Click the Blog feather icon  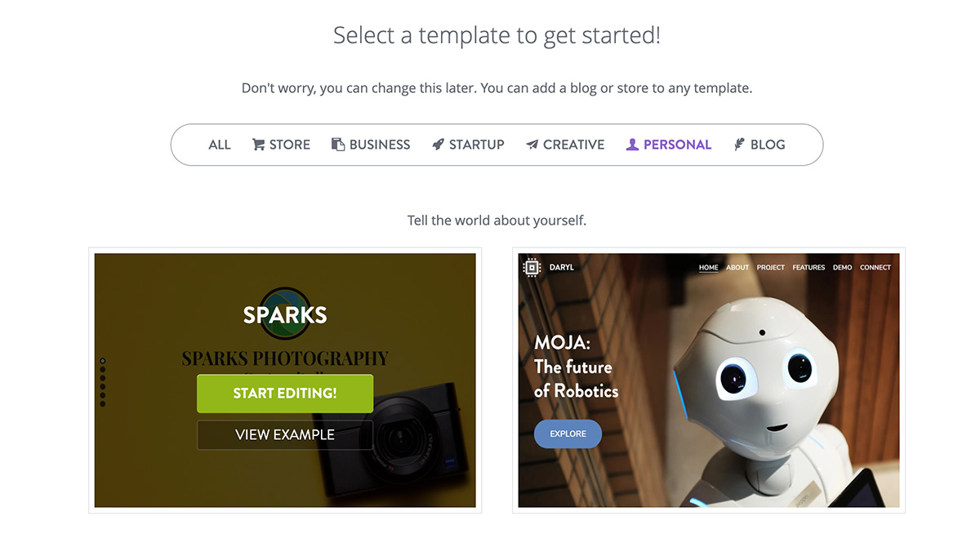point(738,144)
